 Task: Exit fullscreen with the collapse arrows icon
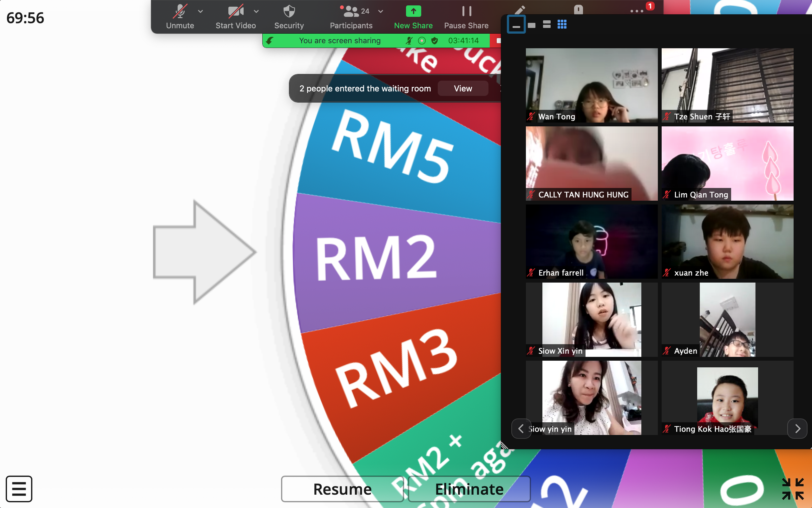[793, 489]
